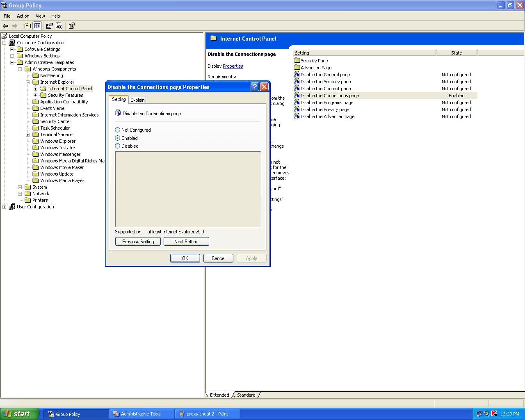
Task: Click the Previous Setting button
Action: (138, 242)
